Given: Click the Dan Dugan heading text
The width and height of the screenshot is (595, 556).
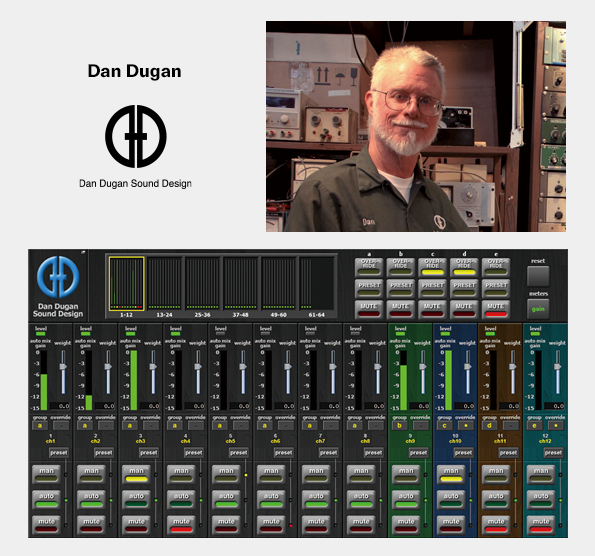Looking at the screenshot, I should pos(135,71).
